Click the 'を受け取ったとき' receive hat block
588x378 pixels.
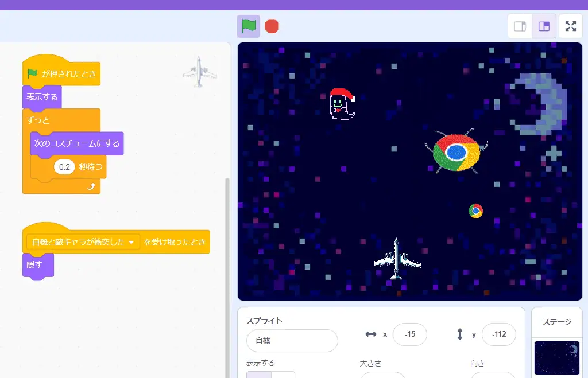175,242
